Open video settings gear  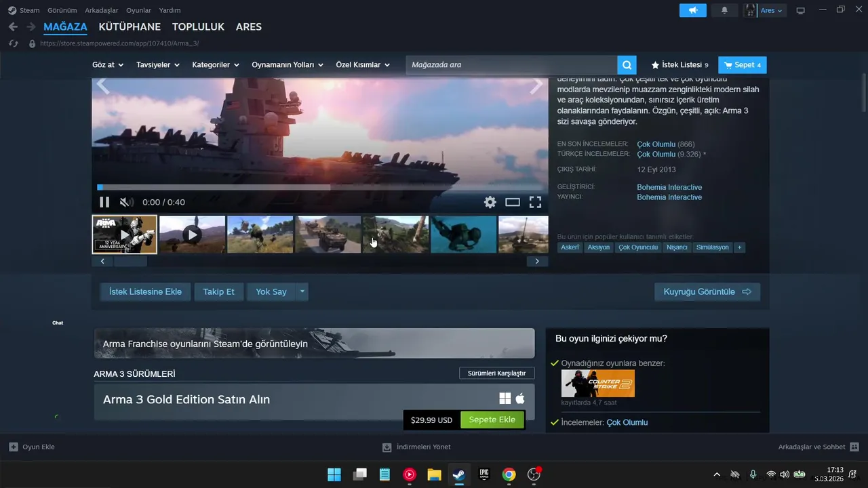tap(490, 202)
